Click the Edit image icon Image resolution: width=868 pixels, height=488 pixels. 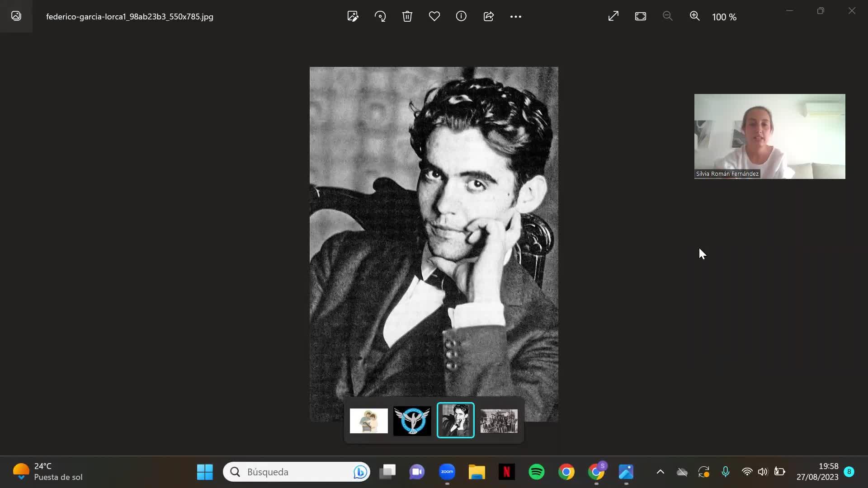tap(353, 17)
